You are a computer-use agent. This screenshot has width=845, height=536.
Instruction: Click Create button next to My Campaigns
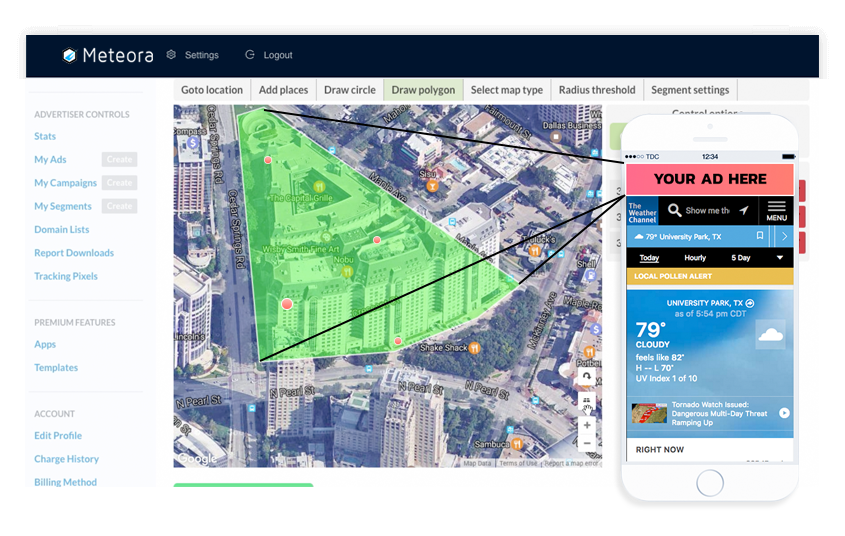click(119, 183)
